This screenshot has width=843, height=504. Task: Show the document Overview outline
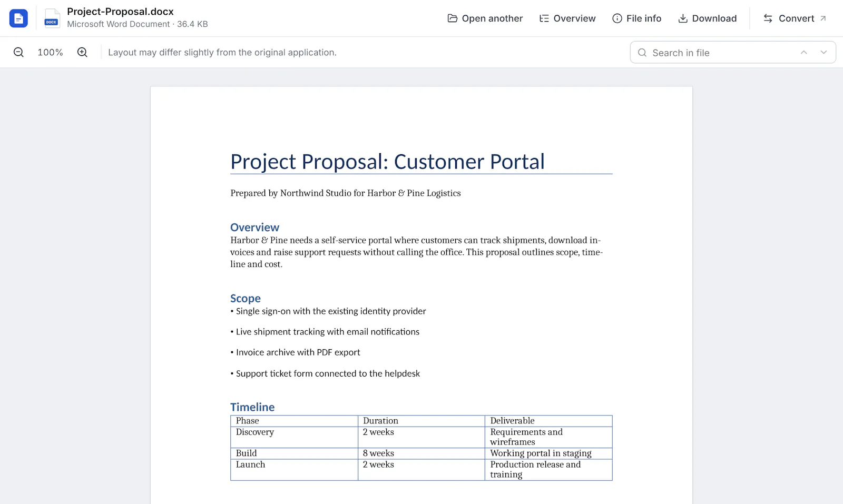567,18
